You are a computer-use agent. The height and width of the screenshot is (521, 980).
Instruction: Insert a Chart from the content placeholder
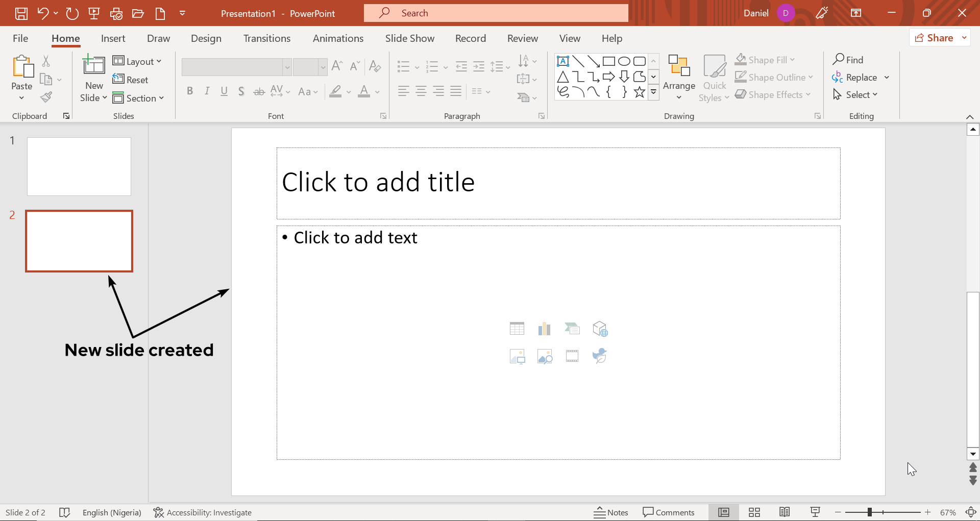(544, 328)
